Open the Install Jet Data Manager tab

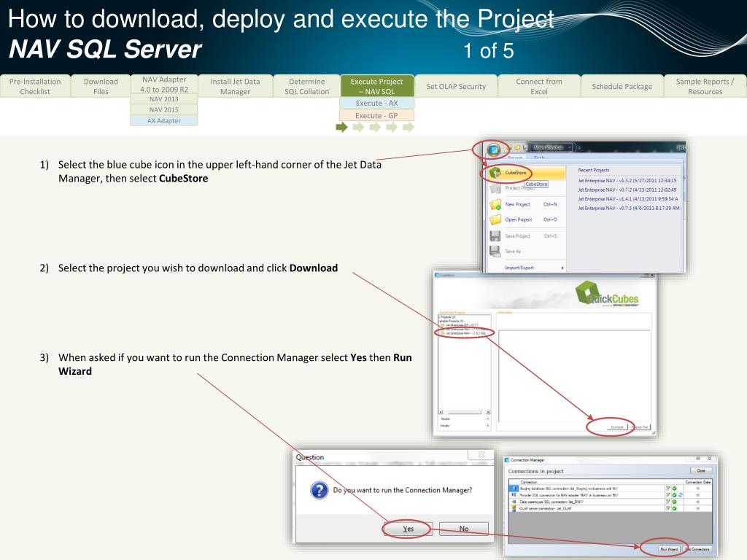236,86
